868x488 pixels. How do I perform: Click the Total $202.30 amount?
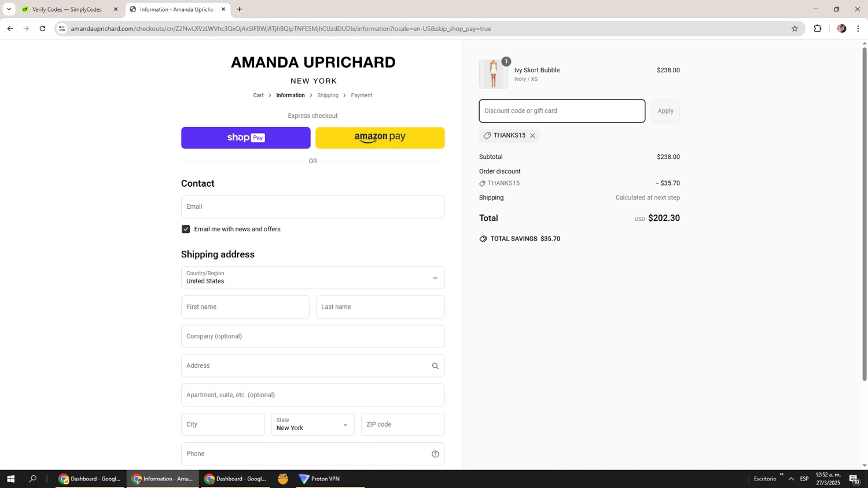pyautogui.click(x=664, y=219)
